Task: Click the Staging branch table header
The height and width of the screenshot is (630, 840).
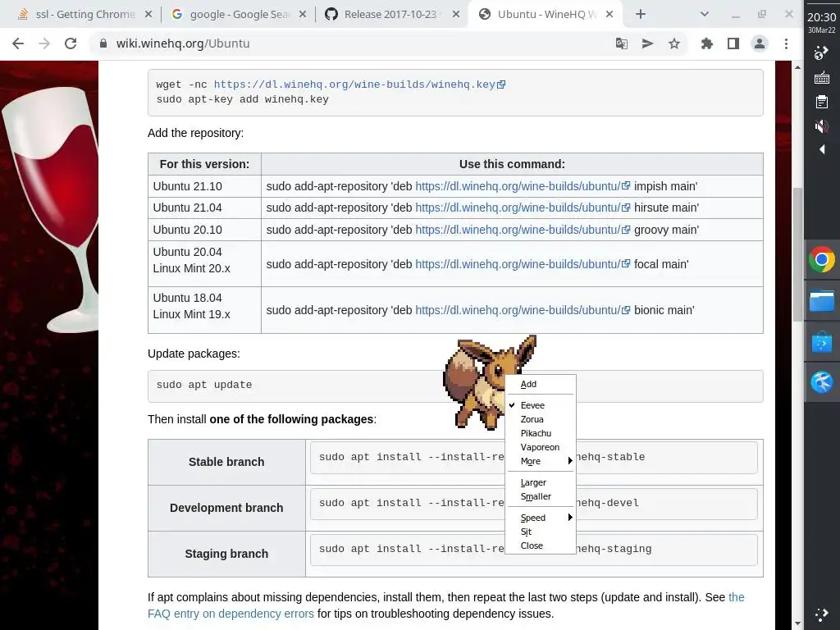Action: (x=226, y=554)
